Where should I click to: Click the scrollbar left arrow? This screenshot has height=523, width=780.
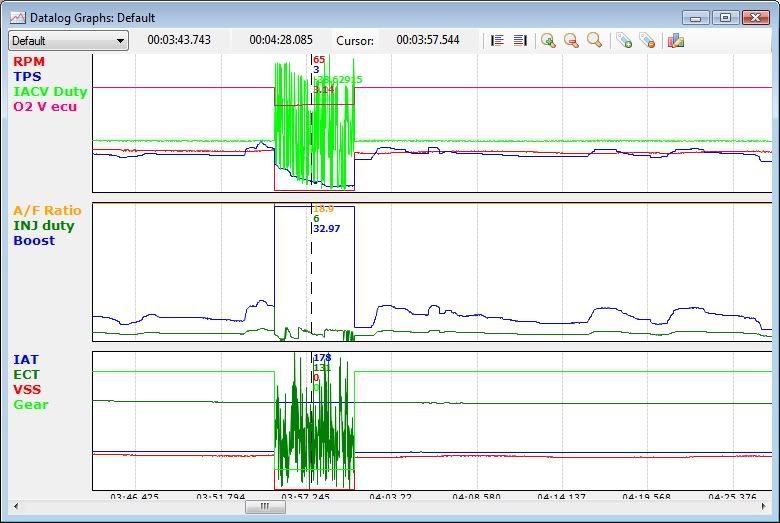16,507
